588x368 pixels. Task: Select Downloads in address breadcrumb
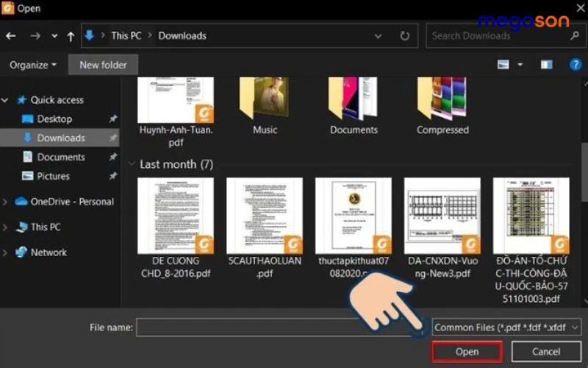[182, 35]
